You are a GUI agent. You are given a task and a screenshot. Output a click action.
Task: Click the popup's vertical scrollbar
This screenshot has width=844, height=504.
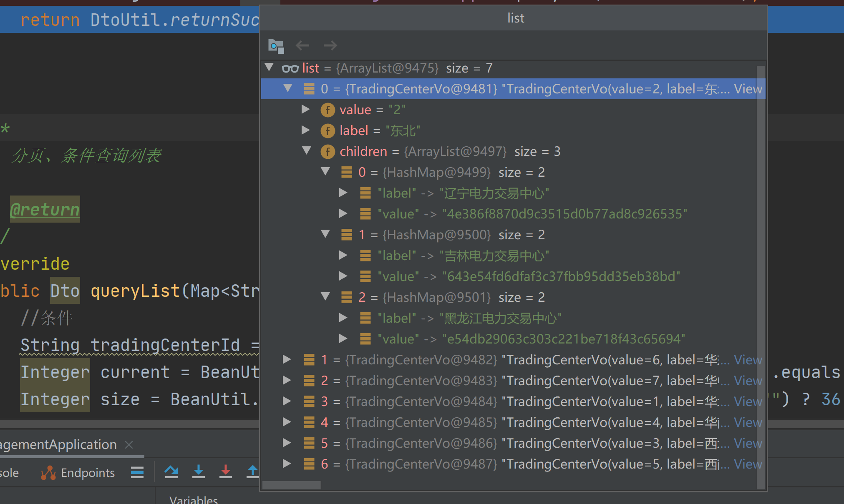click(x=761, y=277)
